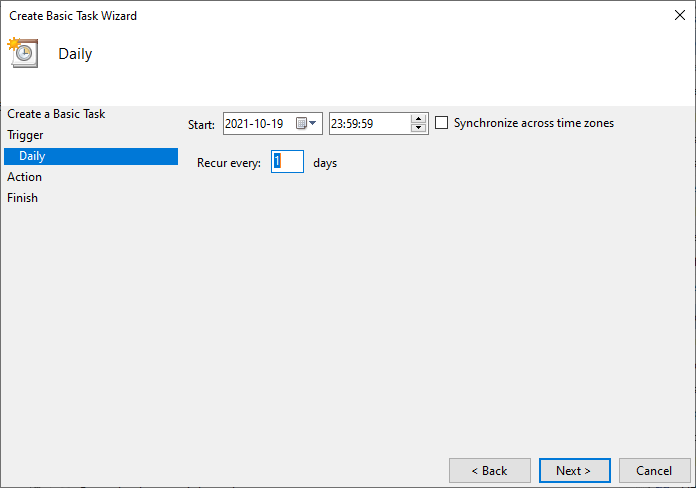Select the hours segment in start time

(x=339, y=124)
